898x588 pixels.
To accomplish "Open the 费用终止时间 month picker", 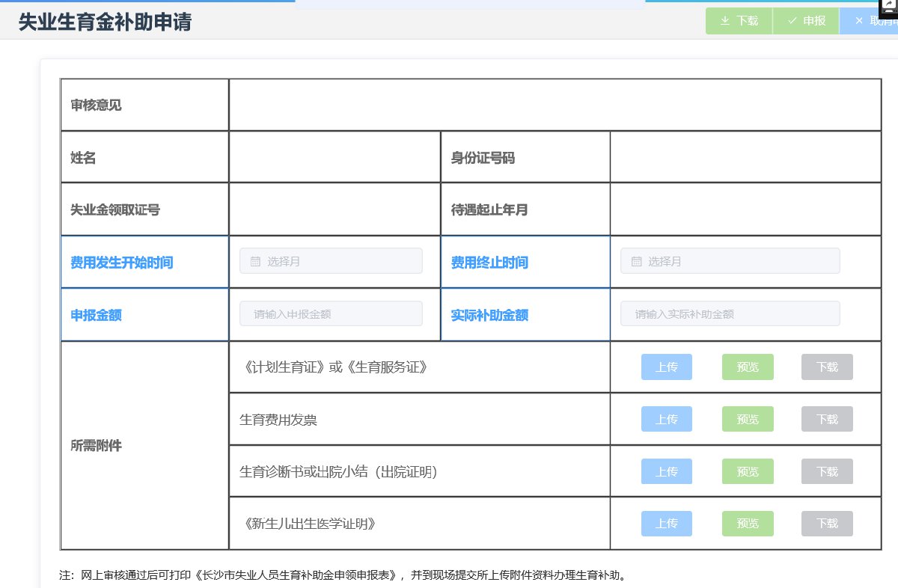I will coord(737,261).
